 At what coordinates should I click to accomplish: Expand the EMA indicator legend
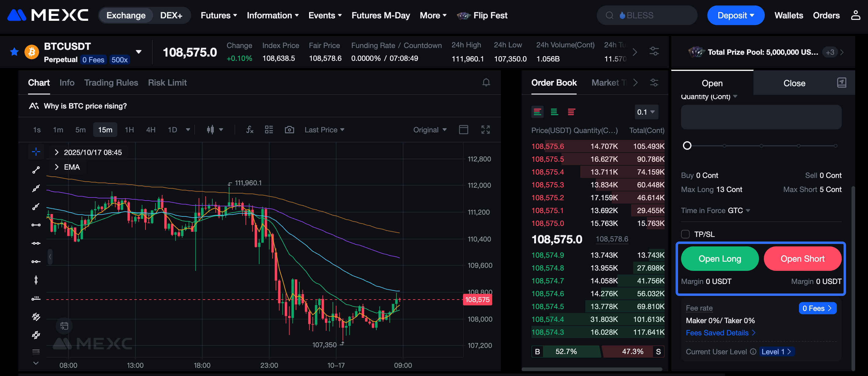click(57, 167)
